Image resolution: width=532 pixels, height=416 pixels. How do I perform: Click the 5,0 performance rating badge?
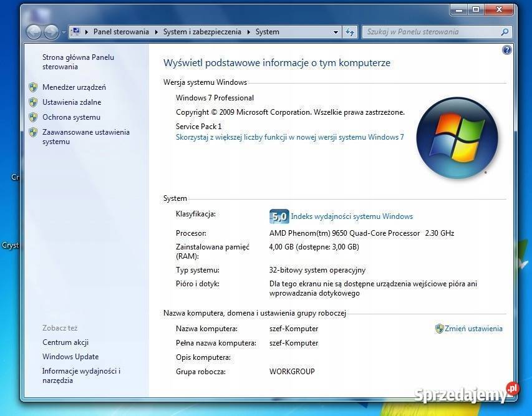pyautogui.click(x=279, y=216)
